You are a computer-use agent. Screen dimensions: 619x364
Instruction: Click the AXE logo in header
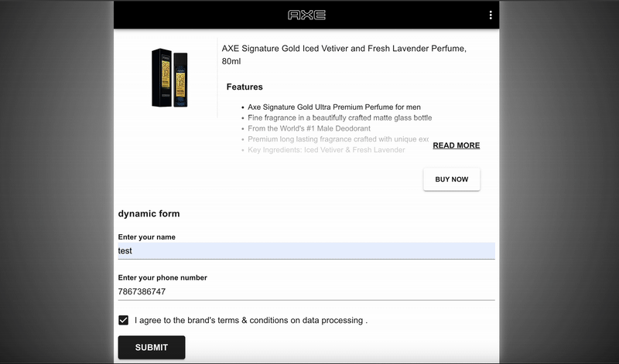(x=306, y=15)
